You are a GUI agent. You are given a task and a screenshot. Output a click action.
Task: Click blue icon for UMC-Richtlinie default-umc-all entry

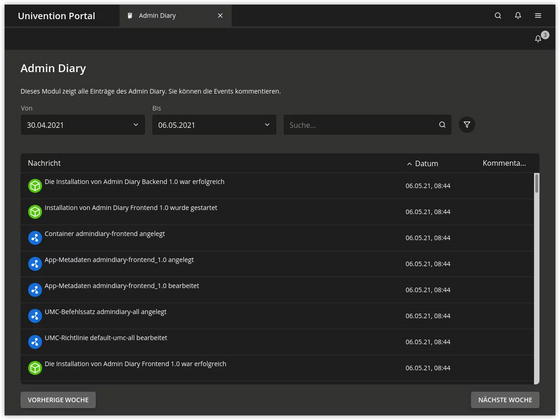point(35,342)
